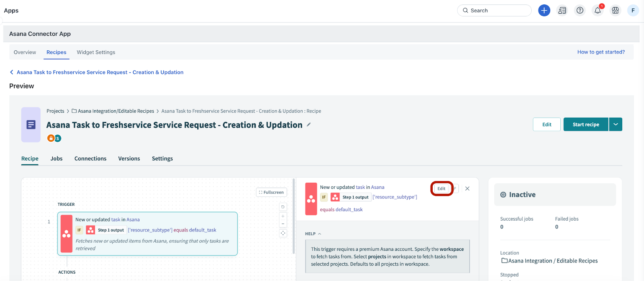Click the blue plus create-new button
This screenshot has height=281, width=644.
coord(544,10)
